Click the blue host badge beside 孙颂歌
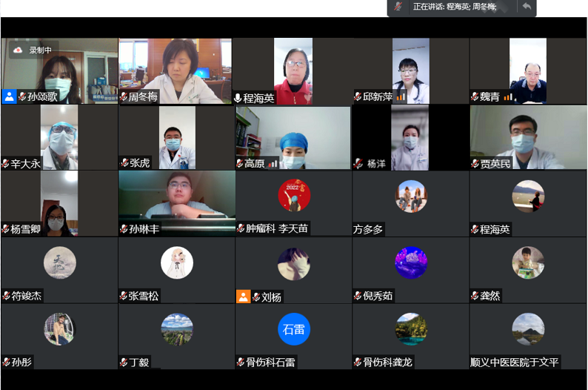 pos(9,96)
